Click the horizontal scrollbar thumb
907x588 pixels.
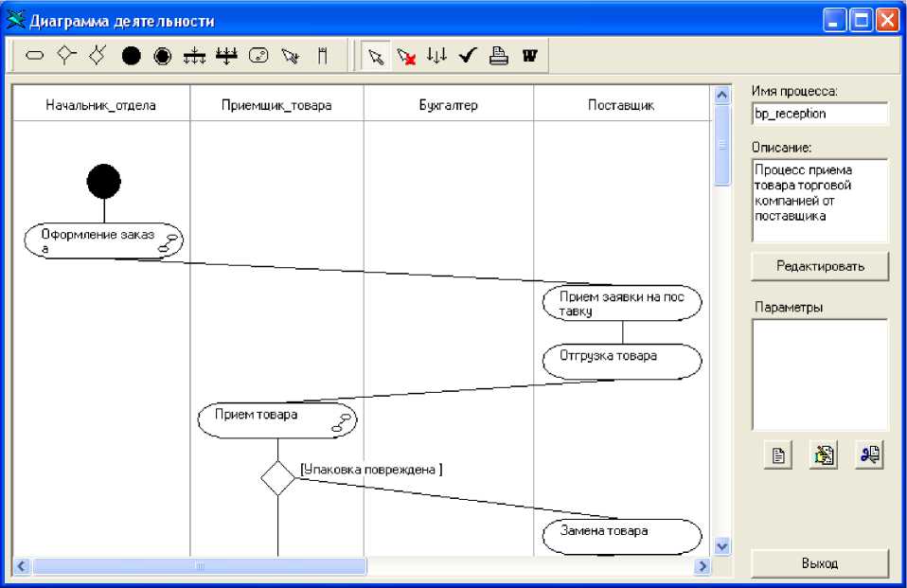pyautogui.click(x=200, y=565)
